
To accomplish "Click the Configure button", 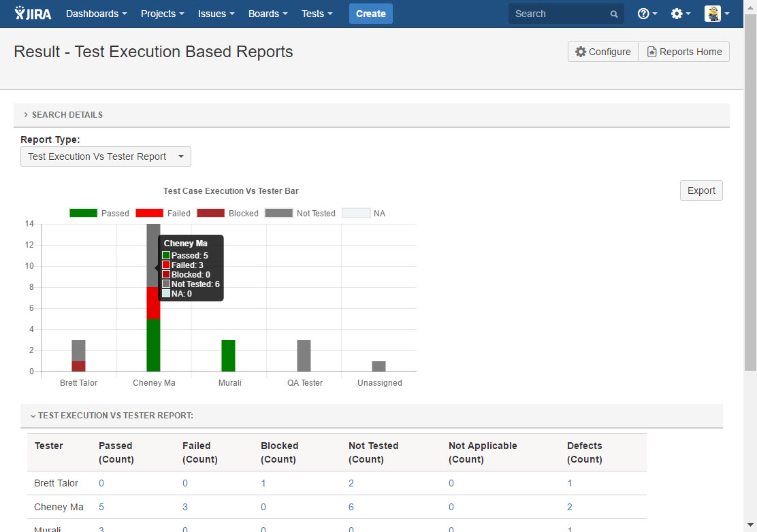I will (x=602, y=52).
